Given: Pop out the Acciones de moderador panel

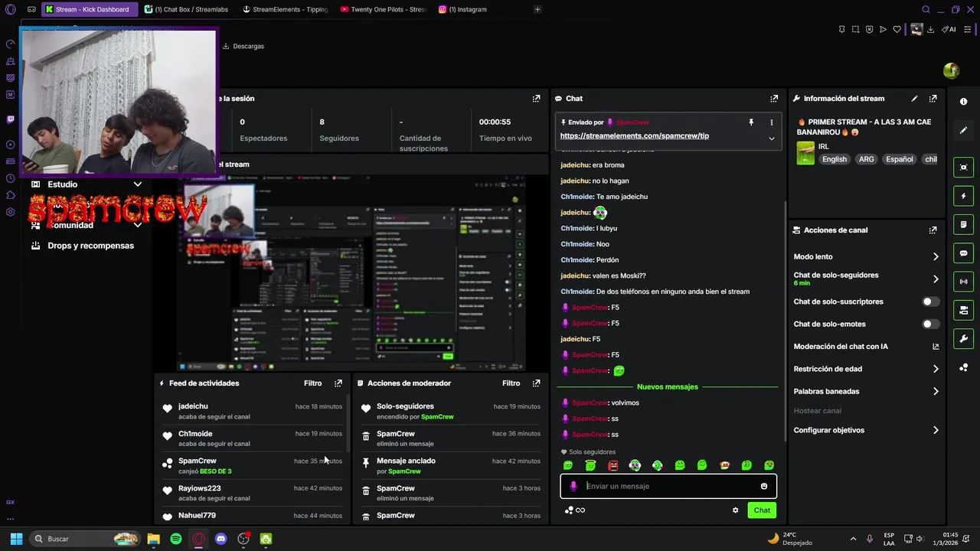Looking at the screenshot, I should pyautogui.click(x=536, y=383).
